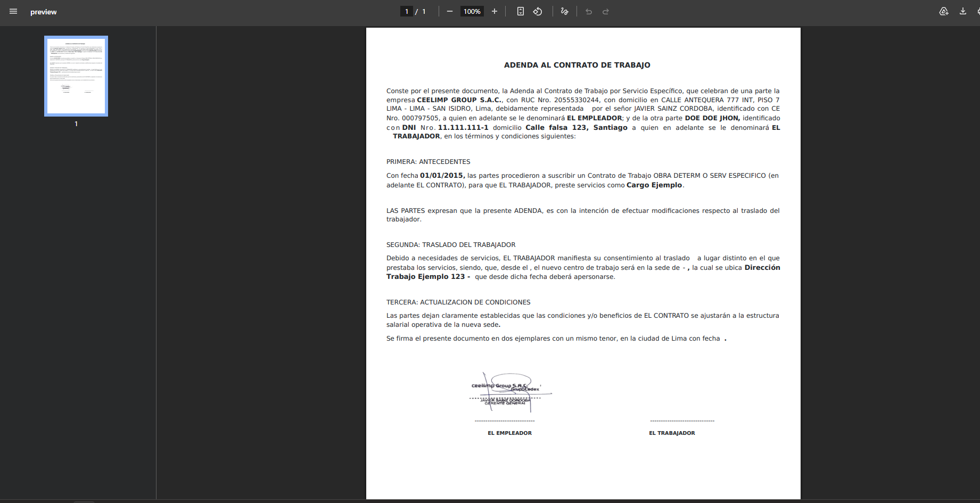Click the bold text 'Cargo Ejemplo'
This screenshot has width=980, height=503.
(x=654, y=185)
